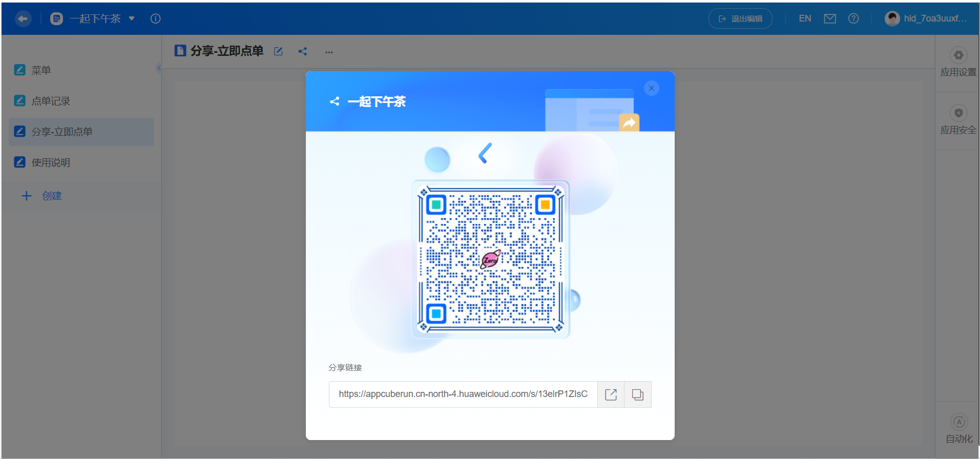Copy the share link icon
Viewport: 980px width, 459px height.
pyautogui.click(x=638, y=394)
